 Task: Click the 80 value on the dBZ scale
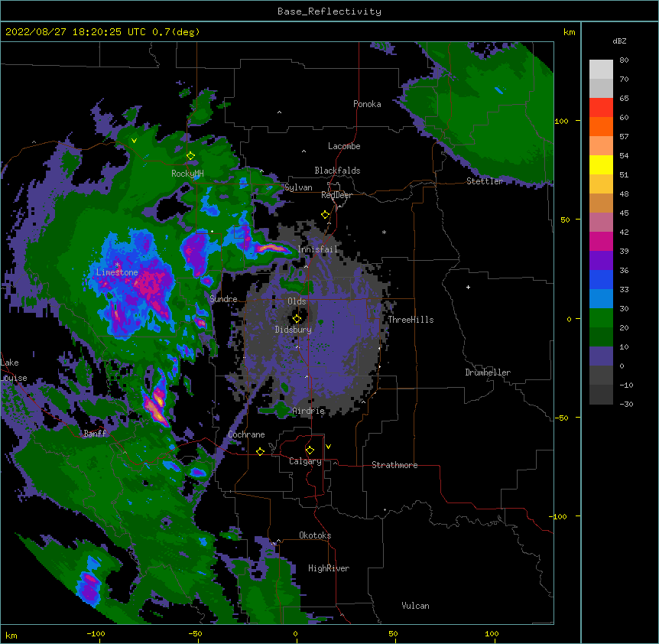pos(624,60)
